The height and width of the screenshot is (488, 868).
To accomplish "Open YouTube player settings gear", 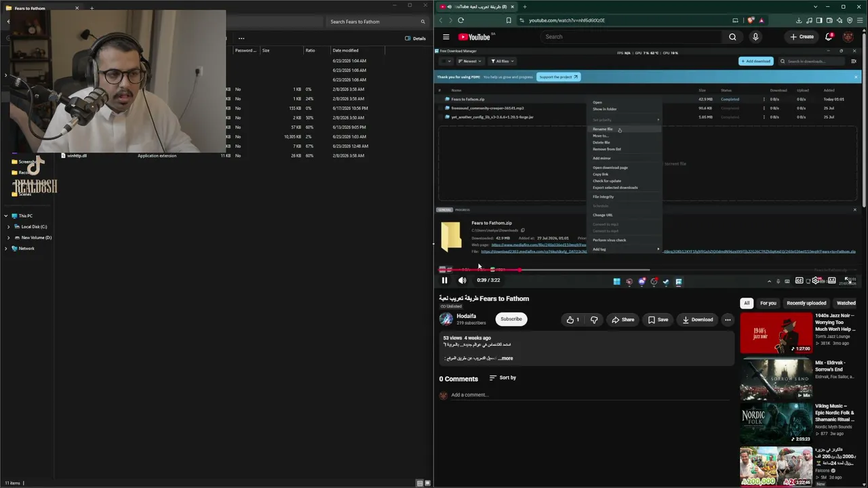I will 816,281.
